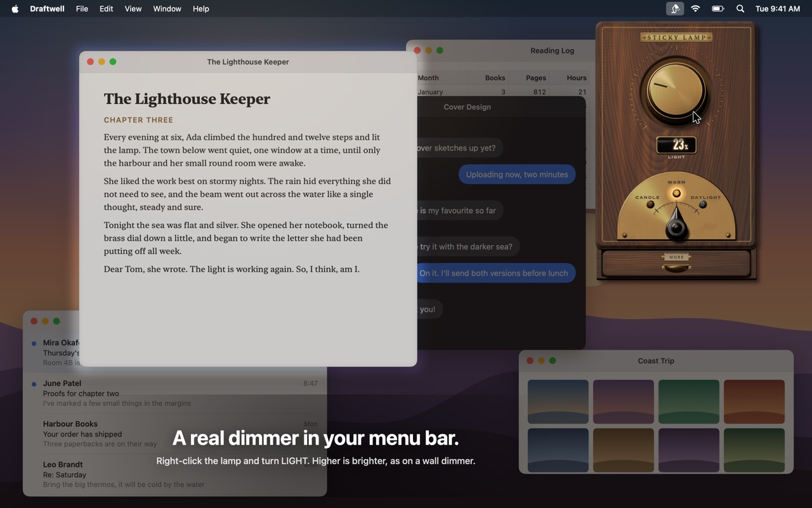The width and height of the screenshot is (812, 508).
Task: Click the "The Lighthouse Keeper" document heading
Action: (x=187, y=98)
